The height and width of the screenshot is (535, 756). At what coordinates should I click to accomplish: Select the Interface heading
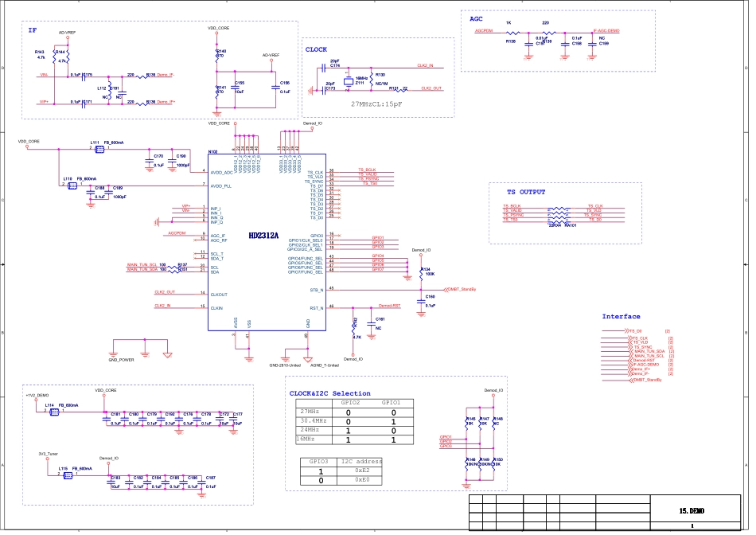(621, 317)
